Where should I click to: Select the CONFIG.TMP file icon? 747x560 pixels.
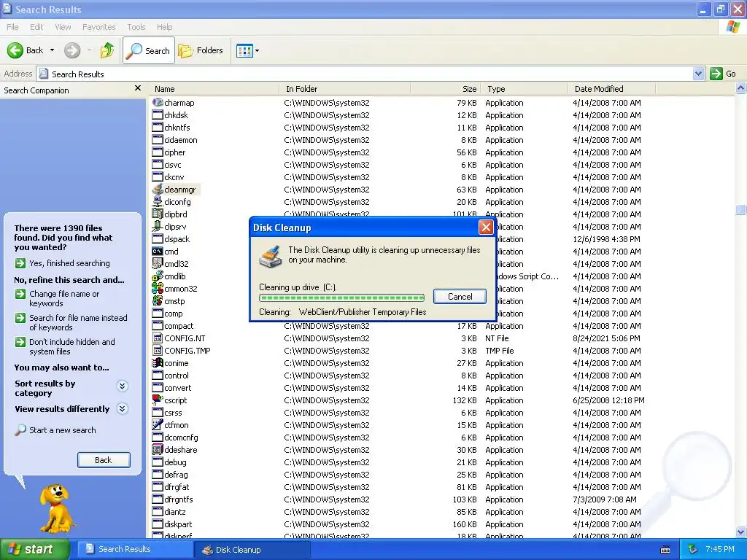click(158, 350)
